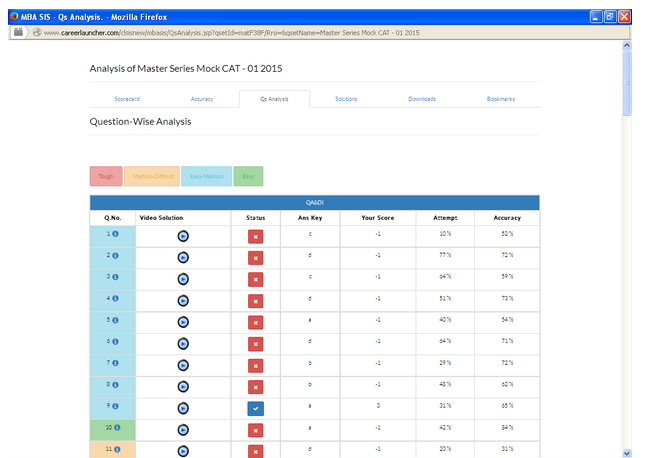Open info icon beside question 10
This screenshot has height=458, width=645.
[117, 428]
